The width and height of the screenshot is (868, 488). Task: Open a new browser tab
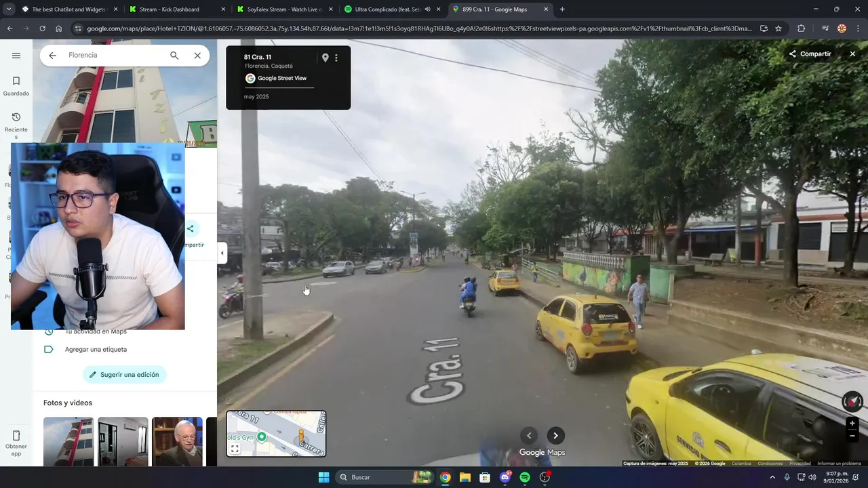(562, 9)
